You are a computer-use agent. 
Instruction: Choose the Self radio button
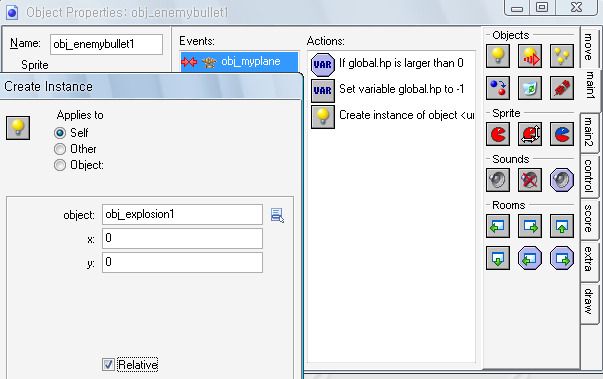click(60, 133)
